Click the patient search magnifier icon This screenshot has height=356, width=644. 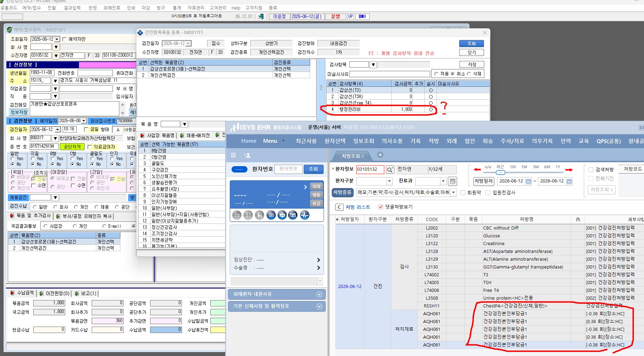tap(390, 170)
